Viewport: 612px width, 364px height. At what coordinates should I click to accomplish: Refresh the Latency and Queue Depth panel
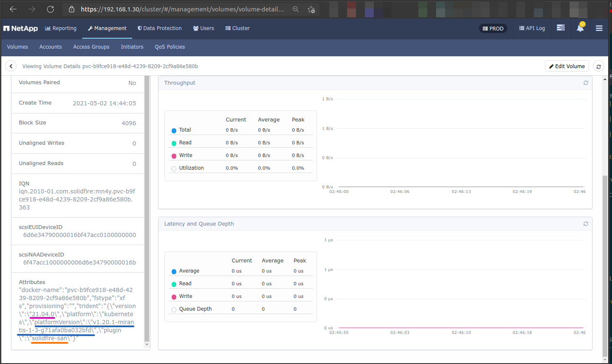tap(586, 224)
